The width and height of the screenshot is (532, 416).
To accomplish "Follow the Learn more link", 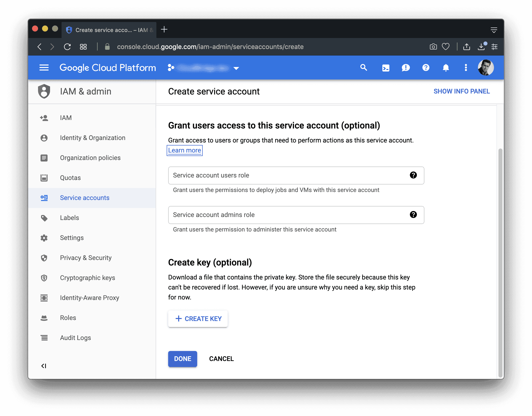I will click(184, 150).
